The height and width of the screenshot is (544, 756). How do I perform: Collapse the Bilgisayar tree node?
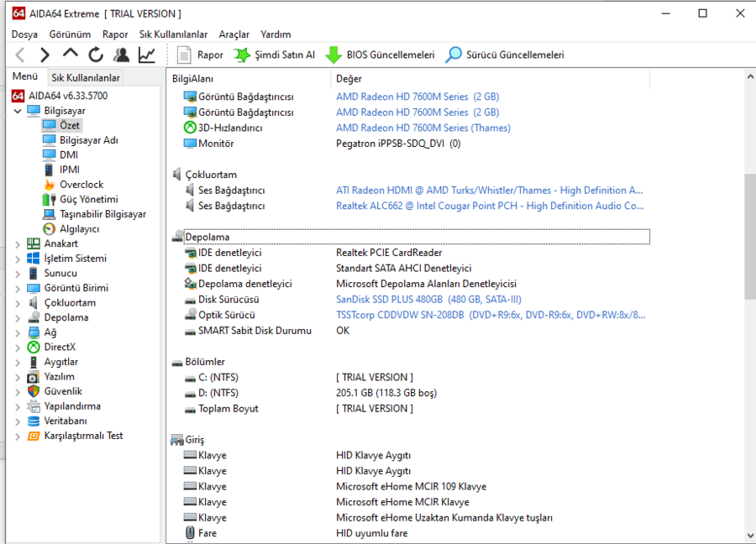pos(18,111)
